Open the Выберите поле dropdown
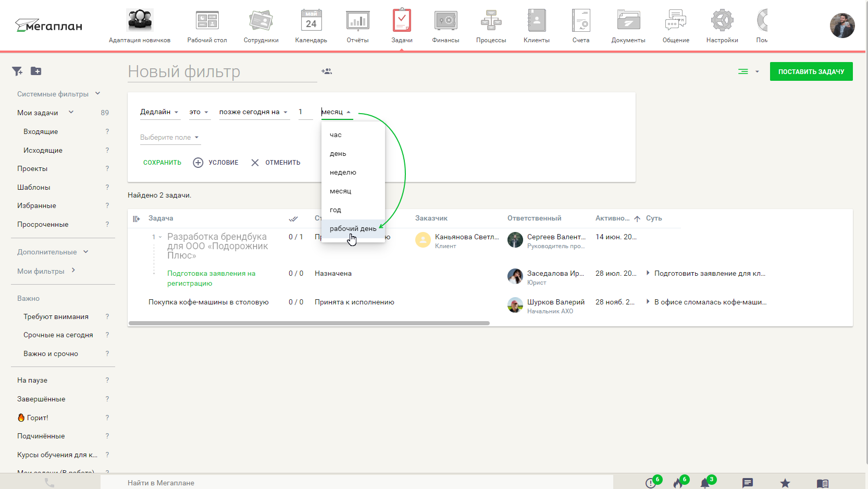The image size is (868, 489). pyautogui.click(x=170, y=138)
